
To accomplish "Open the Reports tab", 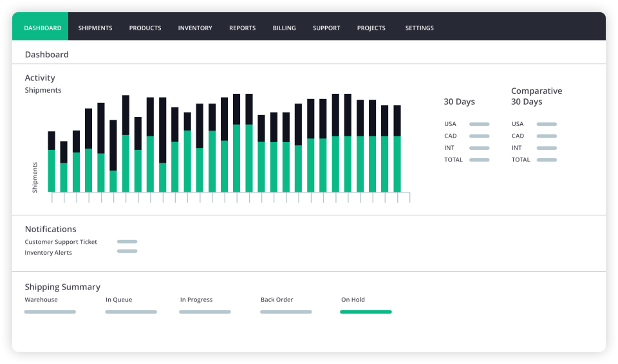I will pos(243,28).
